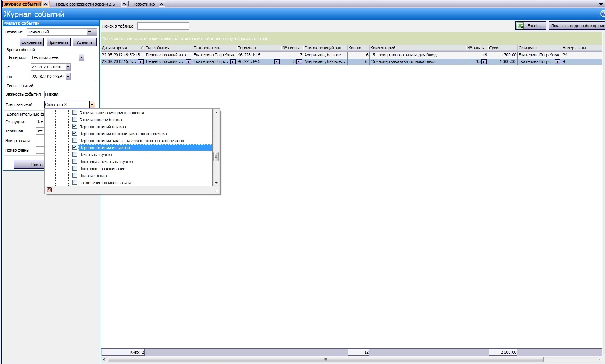This screenshot has height=364, width=605.
Task: Open help via the question mark icon
Action: [x=602, y=14]
